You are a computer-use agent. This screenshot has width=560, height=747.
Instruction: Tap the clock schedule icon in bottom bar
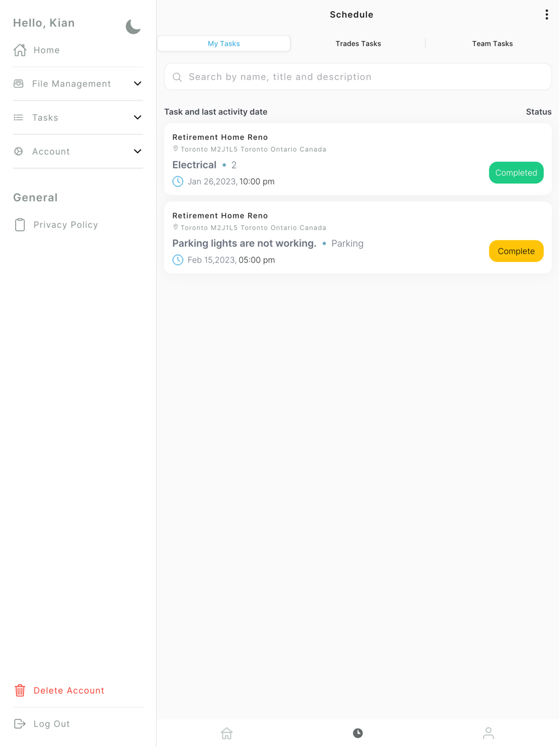(358, 733)
